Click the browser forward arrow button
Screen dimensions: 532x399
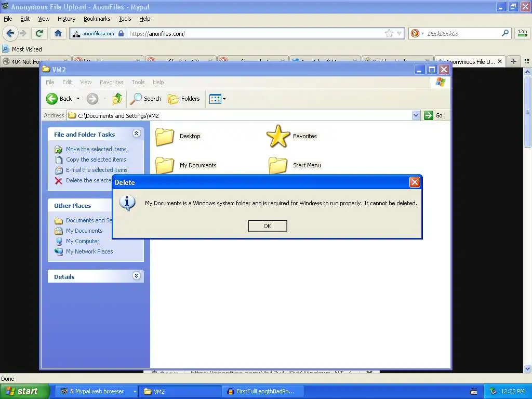point(23,33)
